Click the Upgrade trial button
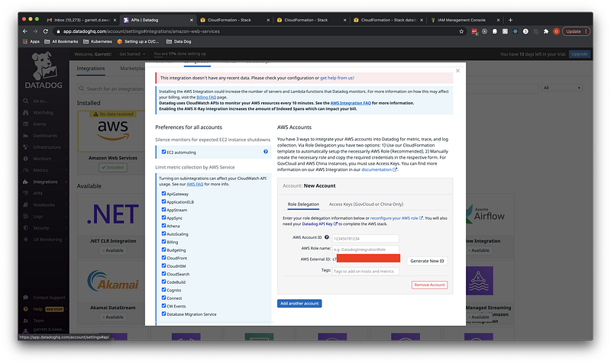Screen dimensions: 611x364 (x=580, y=54)
